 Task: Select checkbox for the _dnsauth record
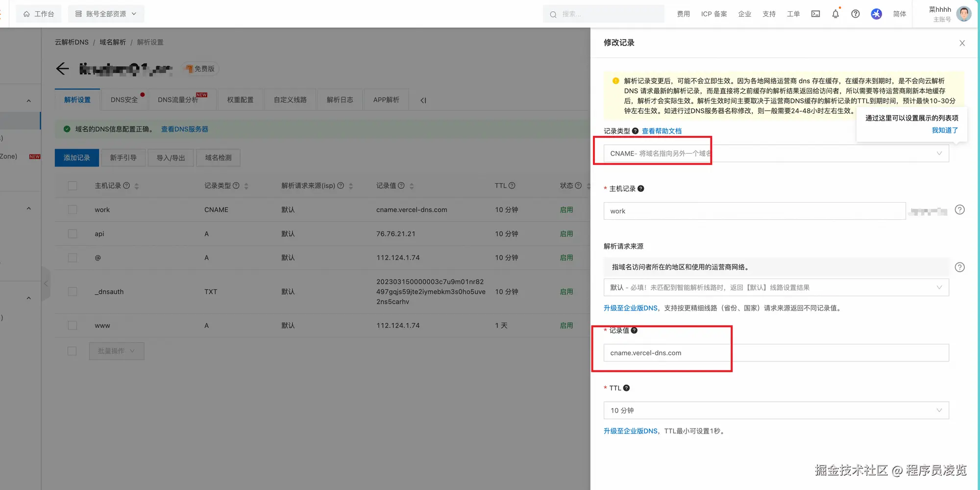(73, 292)
